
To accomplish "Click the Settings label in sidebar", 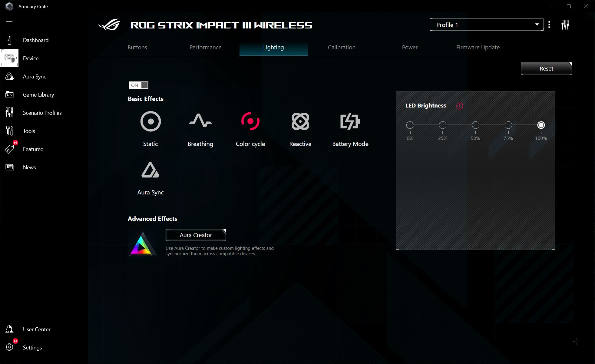I will [32, 347].
